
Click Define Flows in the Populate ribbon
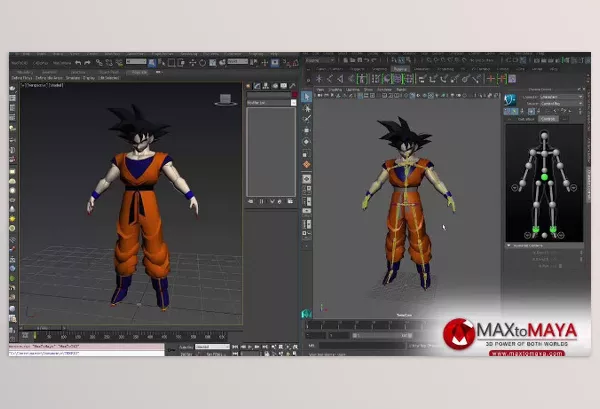click(22, 78)
